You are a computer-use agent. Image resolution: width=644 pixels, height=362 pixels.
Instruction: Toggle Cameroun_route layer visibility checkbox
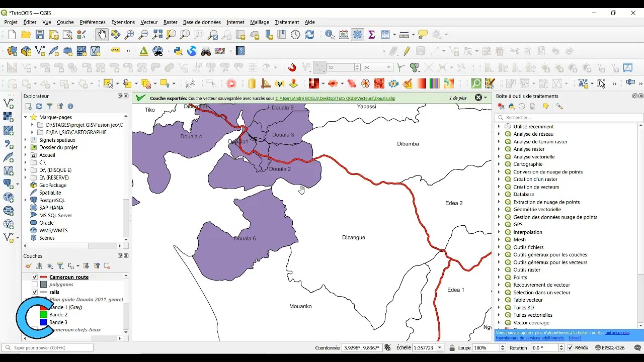(35, 277)
